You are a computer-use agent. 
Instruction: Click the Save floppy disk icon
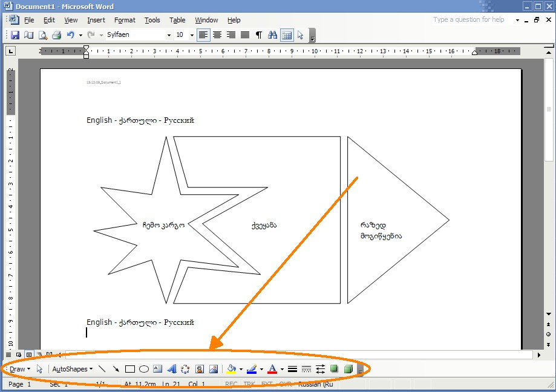15,35
